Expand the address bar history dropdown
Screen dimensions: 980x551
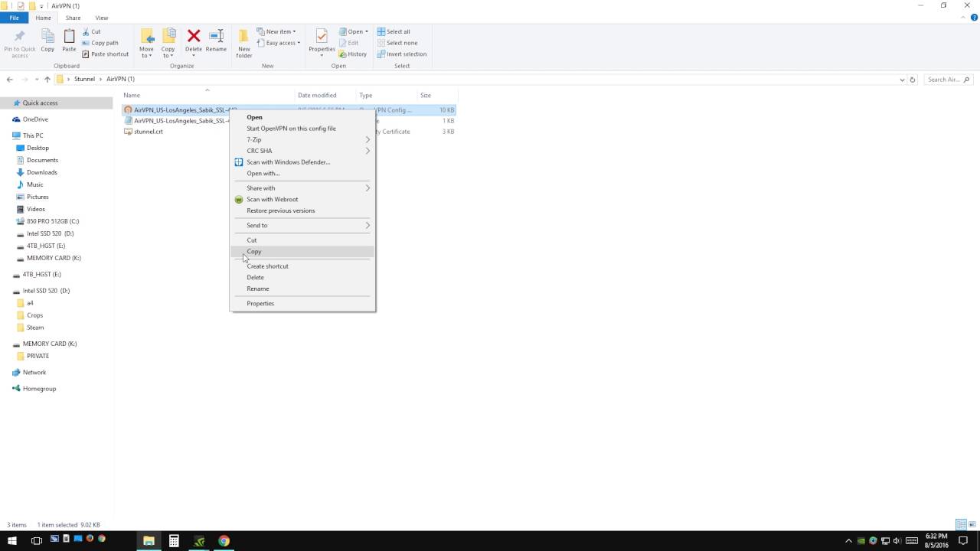[x=902, y=80]
